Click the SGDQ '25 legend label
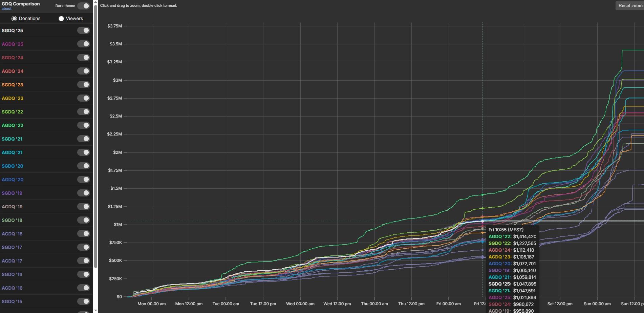The image size is (644, 313). pos(13,30)
